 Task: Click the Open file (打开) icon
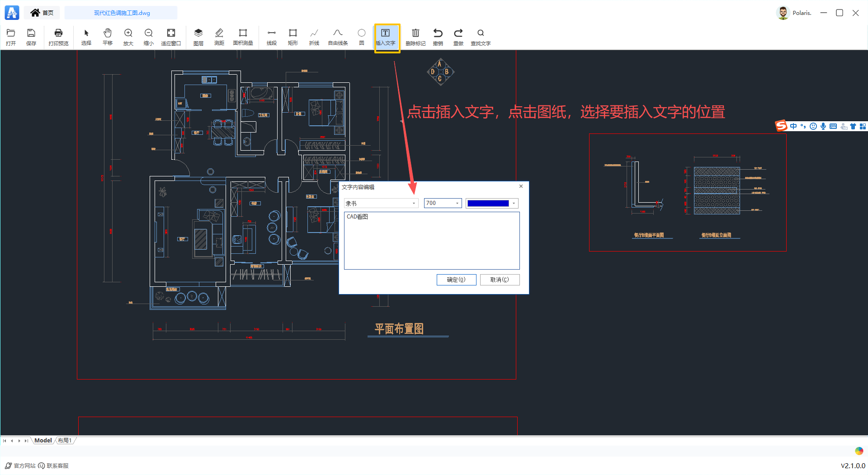[11, 37]
